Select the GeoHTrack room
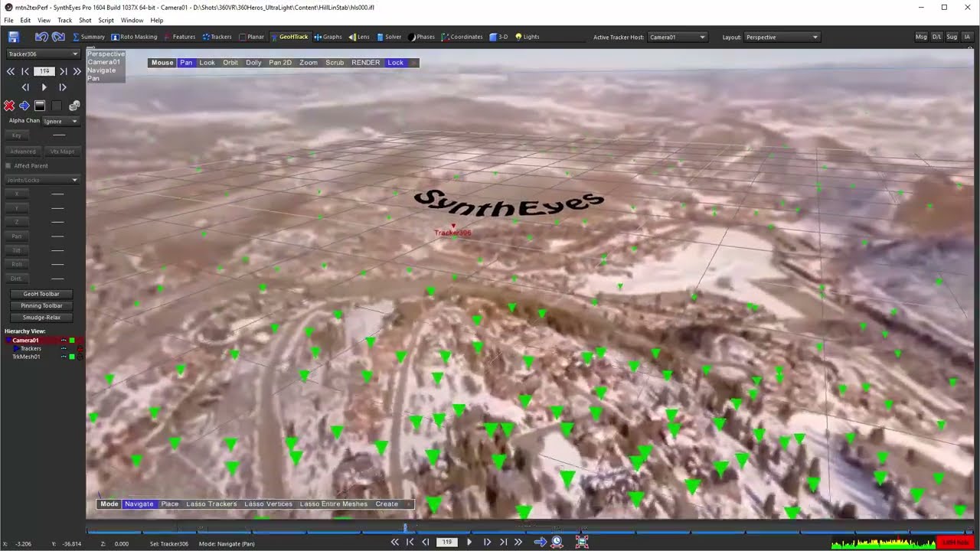The height and width of the screenshot is (551, 980). (289, 37)
